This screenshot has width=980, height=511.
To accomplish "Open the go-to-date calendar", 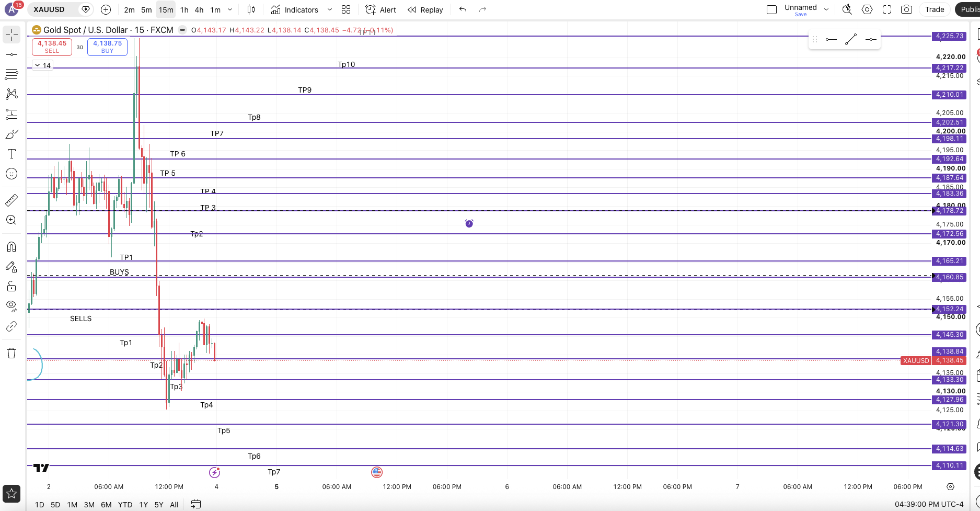I will pos(195,504).
